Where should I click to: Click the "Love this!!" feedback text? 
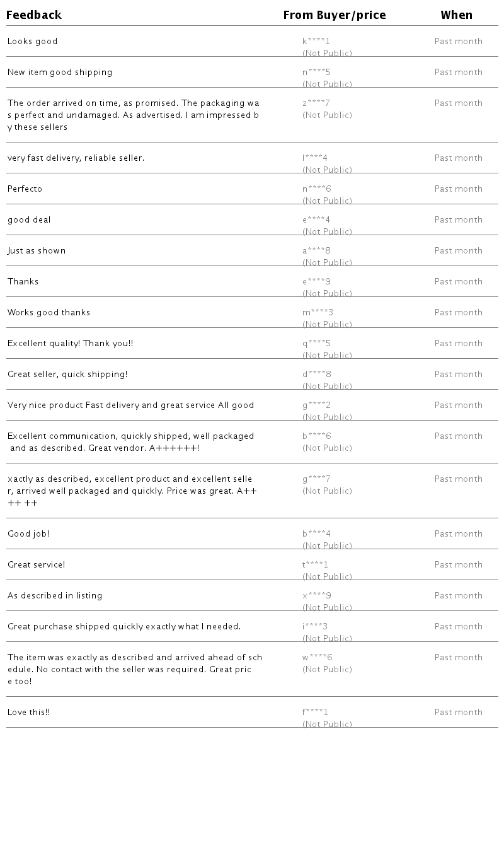click(x=28, y=713)
